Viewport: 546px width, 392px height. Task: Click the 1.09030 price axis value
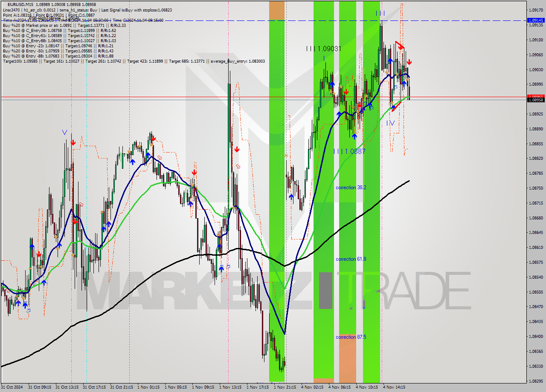[x=536, y=69]
